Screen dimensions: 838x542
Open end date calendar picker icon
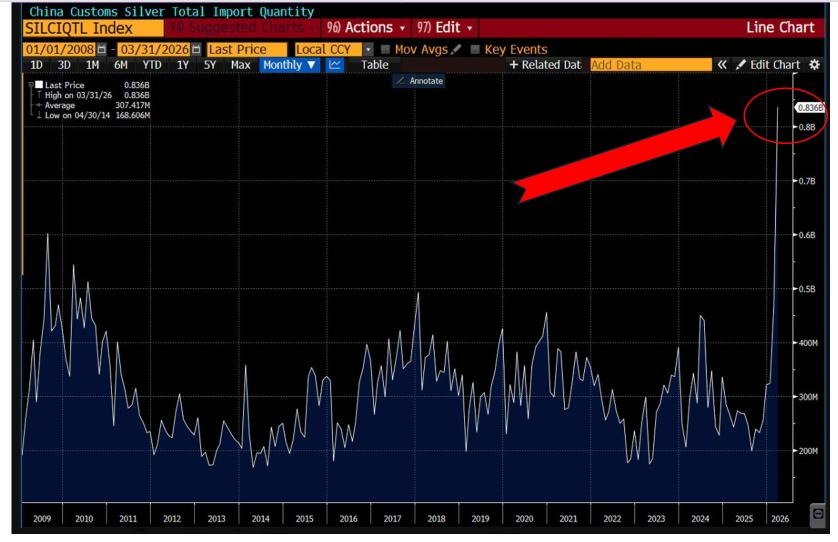[195, 49]
